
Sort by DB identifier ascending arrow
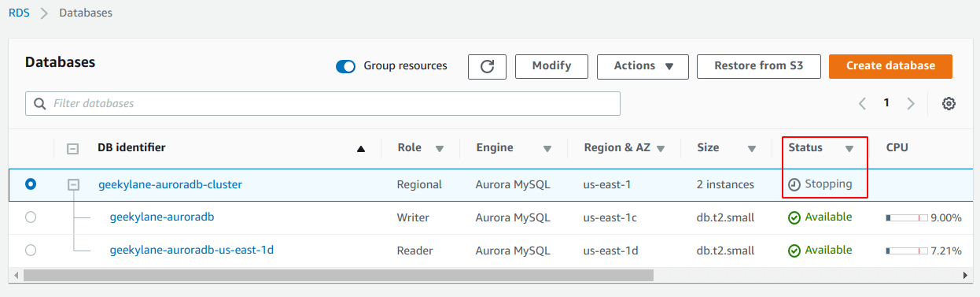tap(361, 148)
